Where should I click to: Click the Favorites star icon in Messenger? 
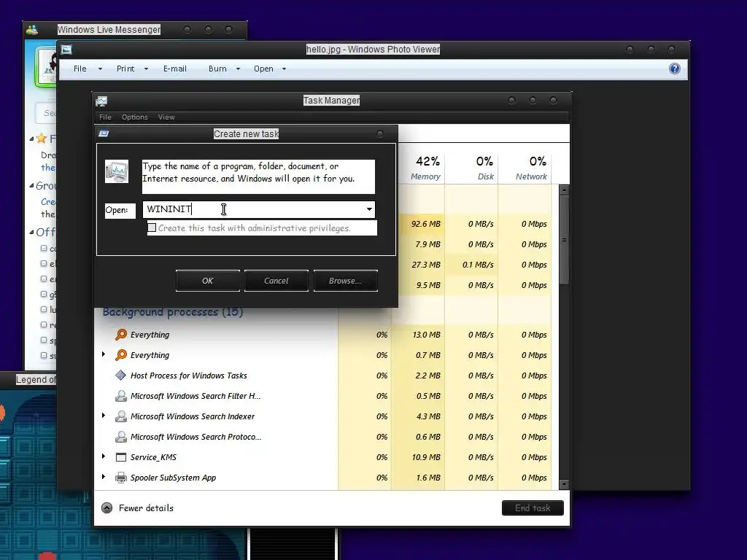click(x=42, y=139)
